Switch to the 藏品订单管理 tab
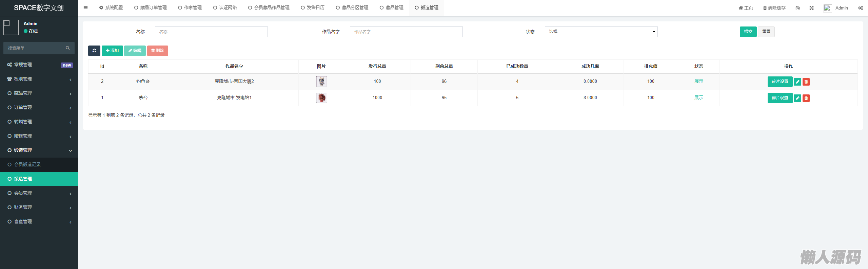Image resolution: width=868 pixels, height=269 pixels. pos(151,8)
